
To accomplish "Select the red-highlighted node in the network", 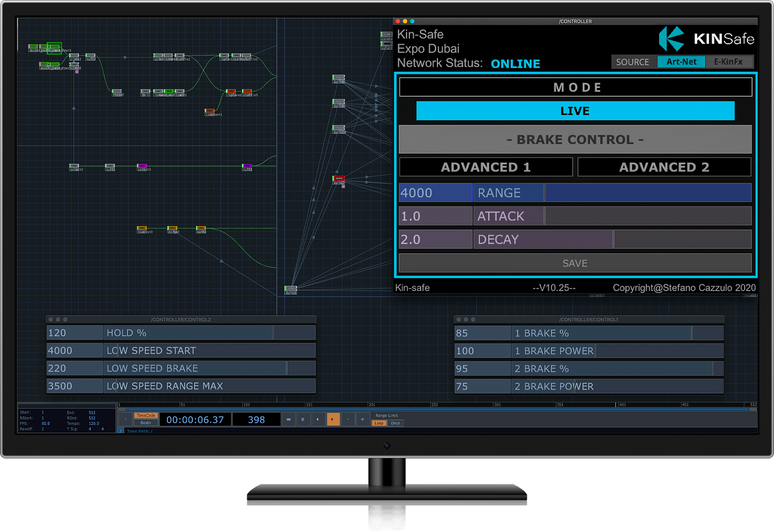I will click(339, 178).
